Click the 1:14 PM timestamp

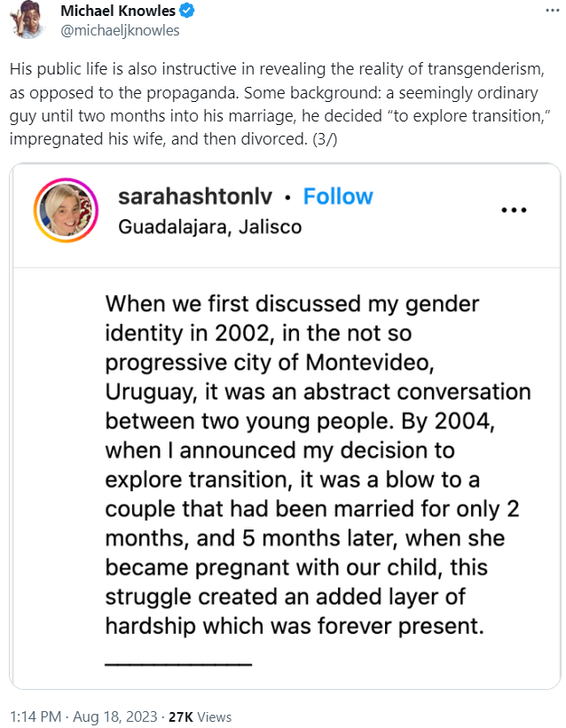[35, 716]
